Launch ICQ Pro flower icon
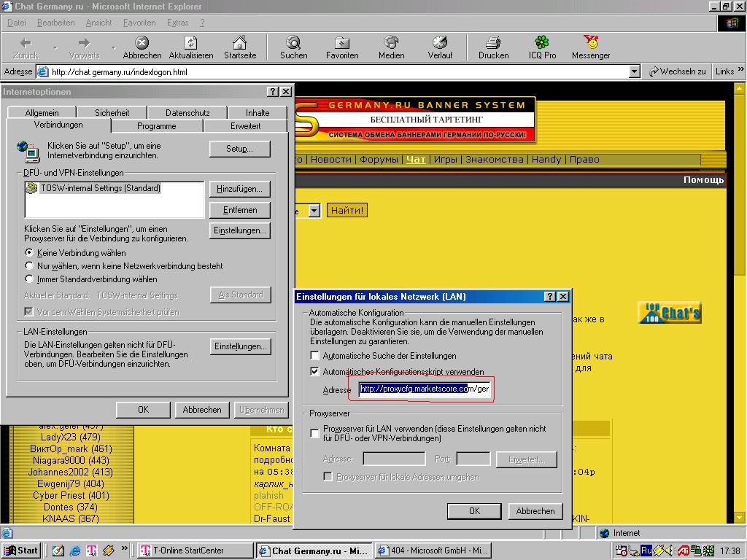The width and height of the screenshot is (747, 560). [x=542, y=42]
